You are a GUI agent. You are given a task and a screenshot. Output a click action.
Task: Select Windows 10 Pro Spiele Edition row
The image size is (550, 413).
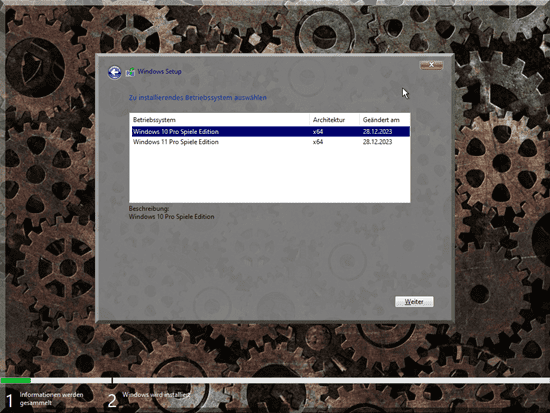269,132
